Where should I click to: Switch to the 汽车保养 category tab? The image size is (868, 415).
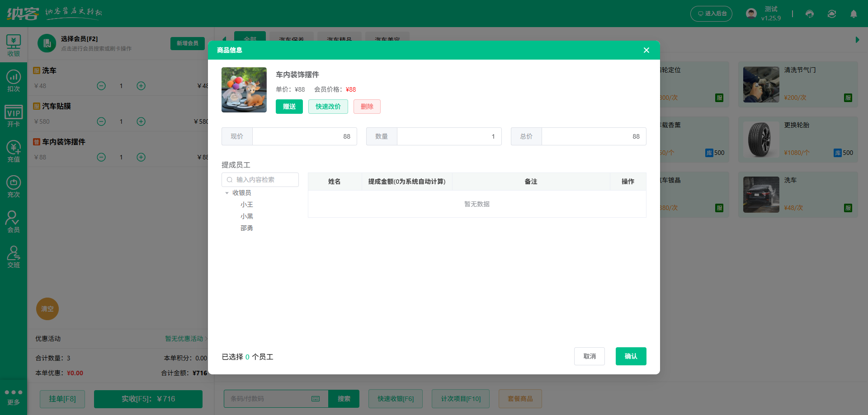coord(292,40)
